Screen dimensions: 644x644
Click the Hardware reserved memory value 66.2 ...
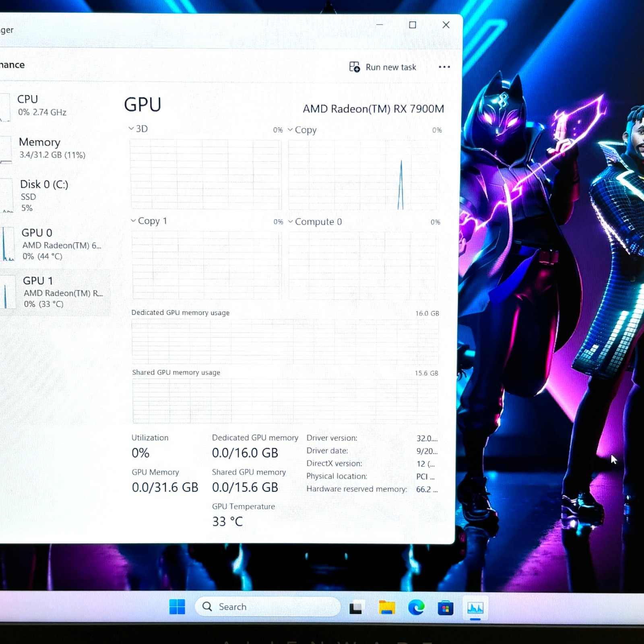pos(427,489)
